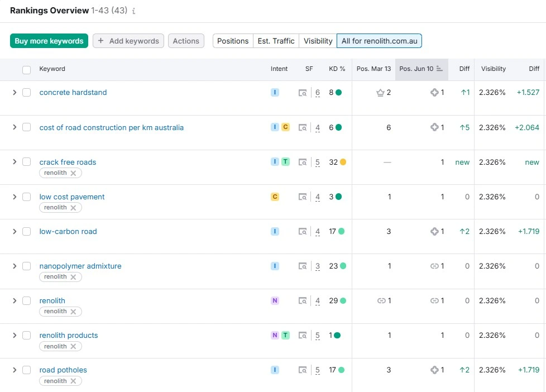Select All for renolith.com.au tab
This screenshot has width=546, height=392.
(379, 41)
